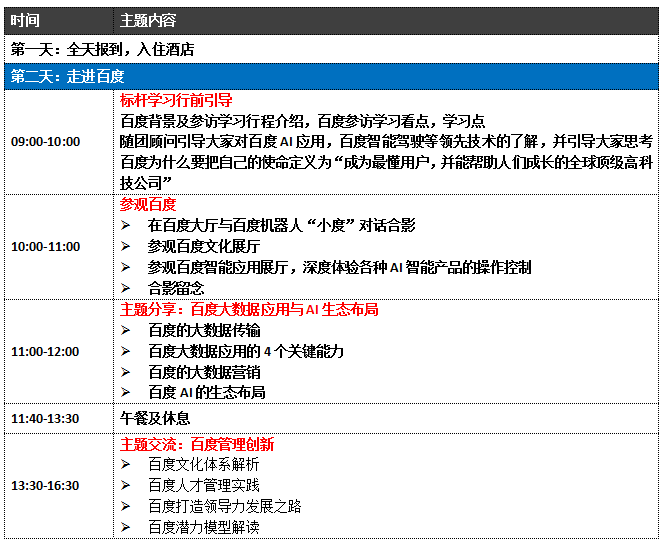The width and height of the screenshot is (665, 544).
Task: Click bullet 百度AI的生态布局
Action: (207, 393)
